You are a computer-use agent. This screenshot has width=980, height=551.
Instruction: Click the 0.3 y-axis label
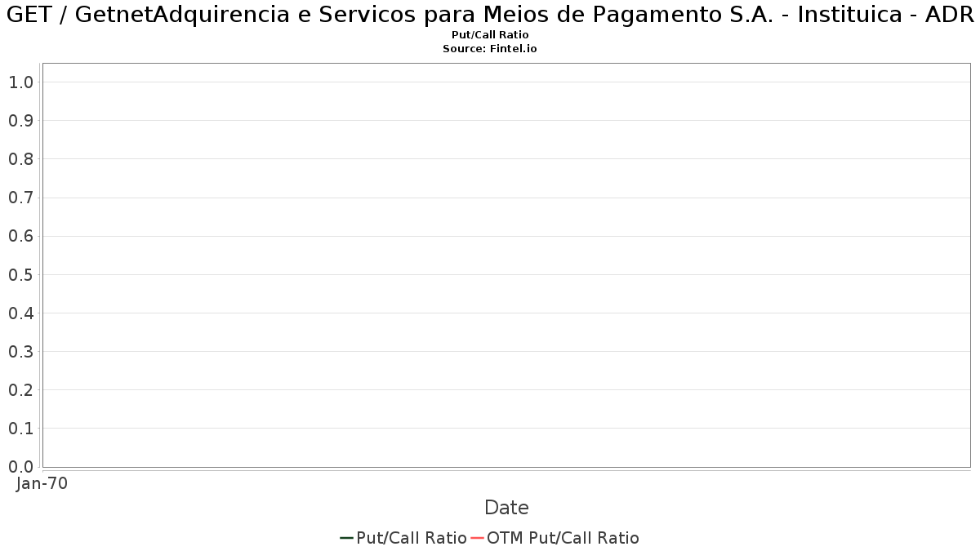pyautogui.click(x=20, y=352)
